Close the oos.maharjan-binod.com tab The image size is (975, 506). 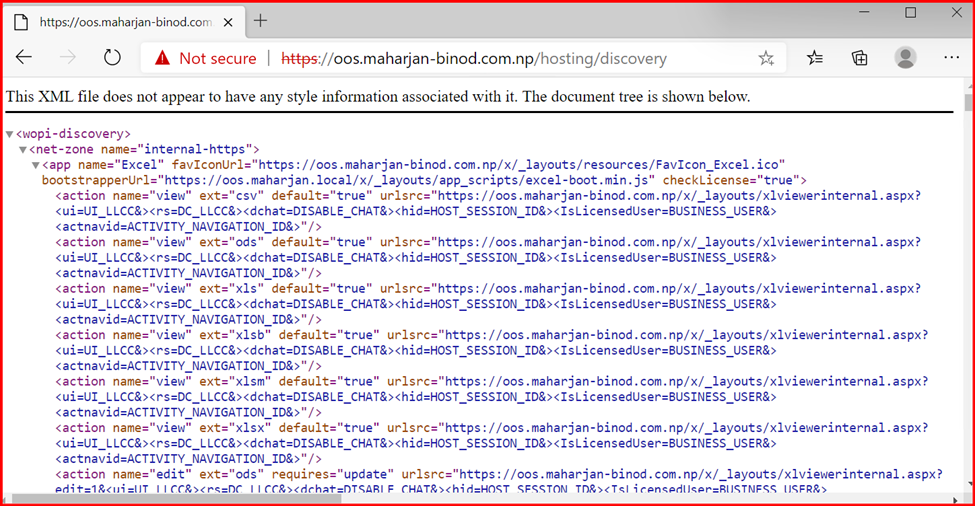click(x=231, y=21)
